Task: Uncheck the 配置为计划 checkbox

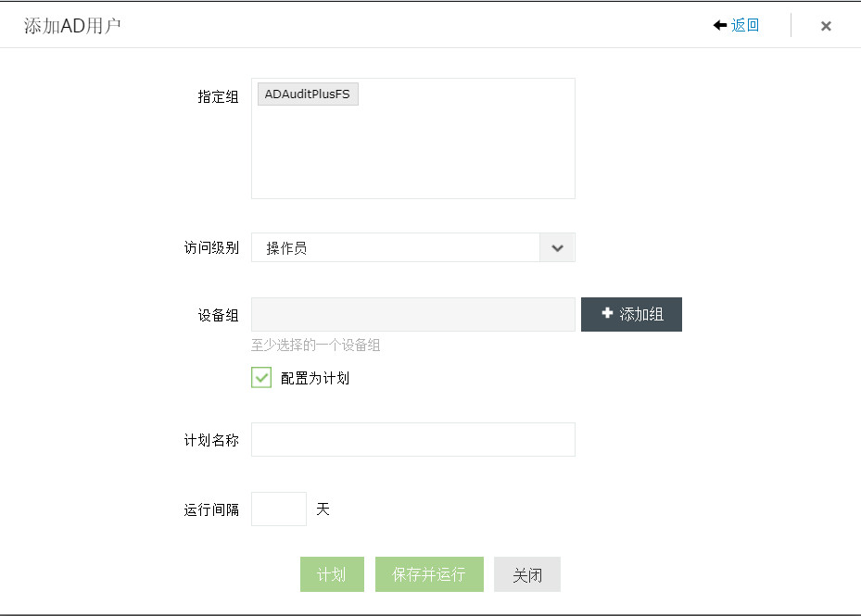Action: [261, 378]
